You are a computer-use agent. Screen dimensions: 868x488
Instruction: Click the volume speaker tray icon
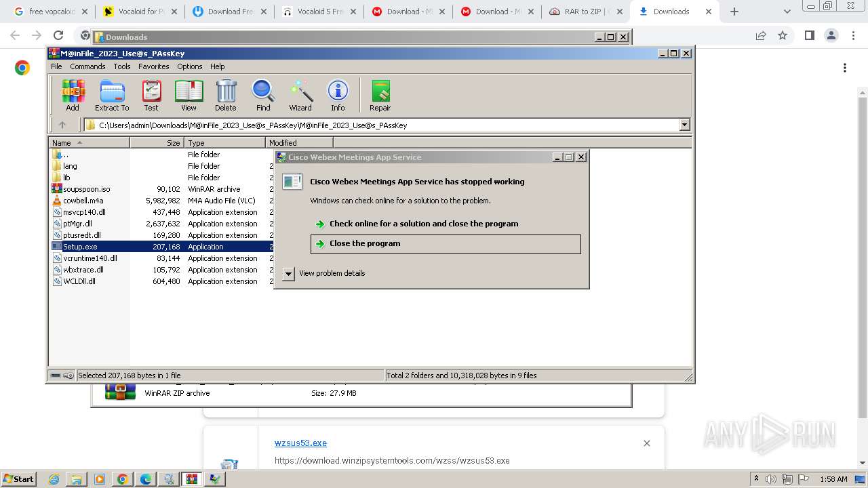tap(771, 479)
